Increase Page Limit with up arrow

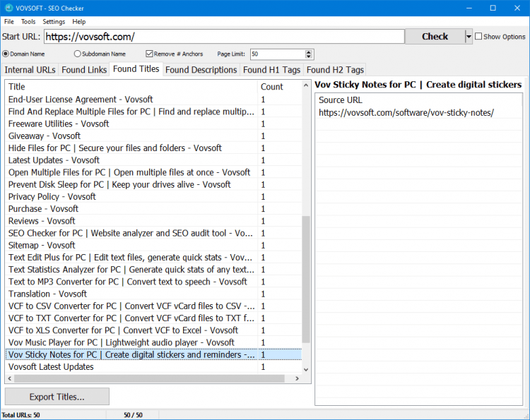pyautogui.click(x=308, y=52)
